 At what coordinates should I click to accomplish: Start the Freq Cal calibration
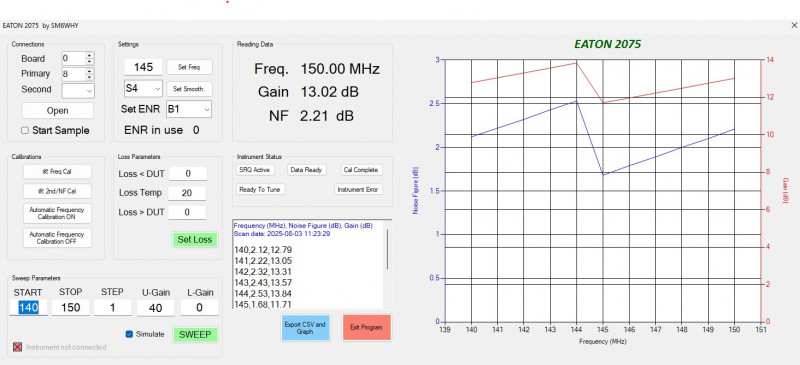point(57,172)
